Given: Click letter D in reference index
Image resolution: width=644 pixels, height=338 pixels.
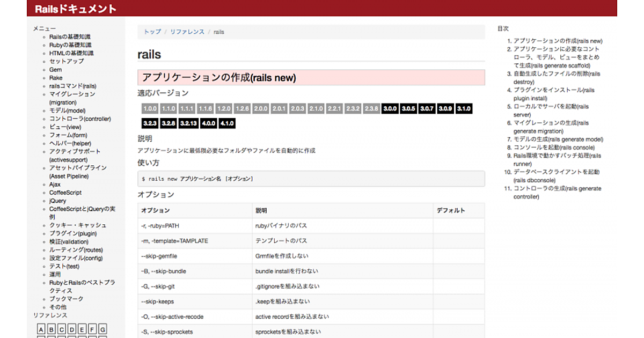Looking at the screenshot, I should (x=72, y=329).
